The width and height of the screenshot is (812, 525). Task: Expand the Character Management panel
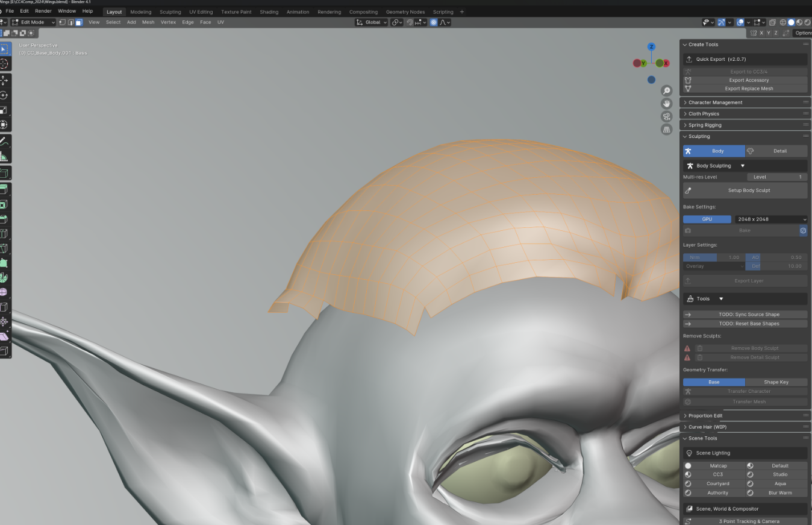(746, 102)
